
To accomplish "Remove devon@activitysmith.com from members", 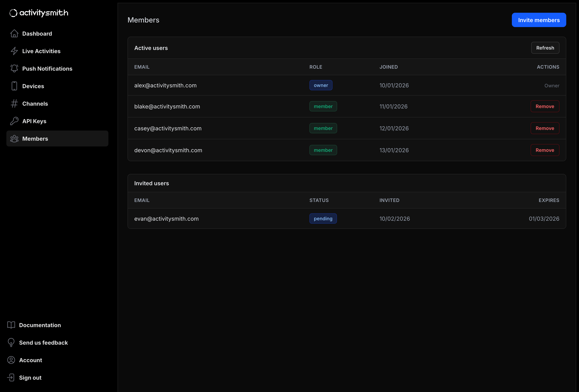I will point(545,150).
